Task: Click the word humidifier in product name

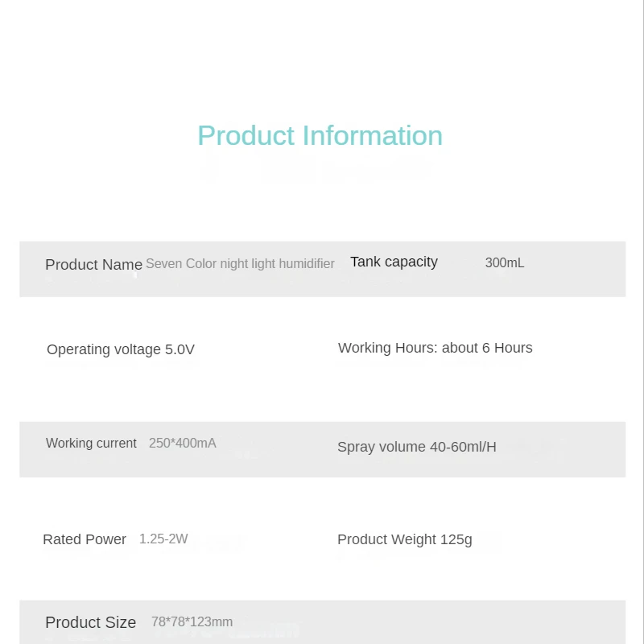Action: click(307, 264)
